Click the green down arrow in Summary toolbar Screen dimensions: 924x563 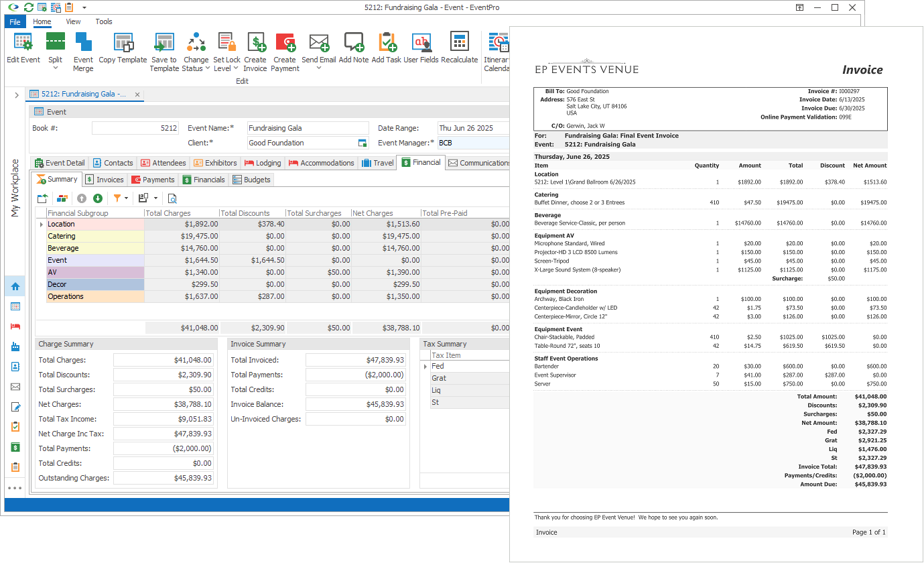(x=98, y=198)
